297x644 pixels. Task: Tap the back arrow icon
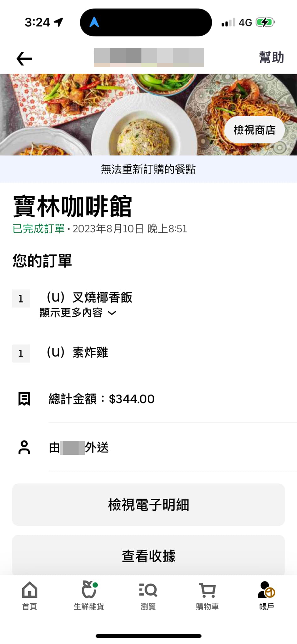click(x=24, y=58)
